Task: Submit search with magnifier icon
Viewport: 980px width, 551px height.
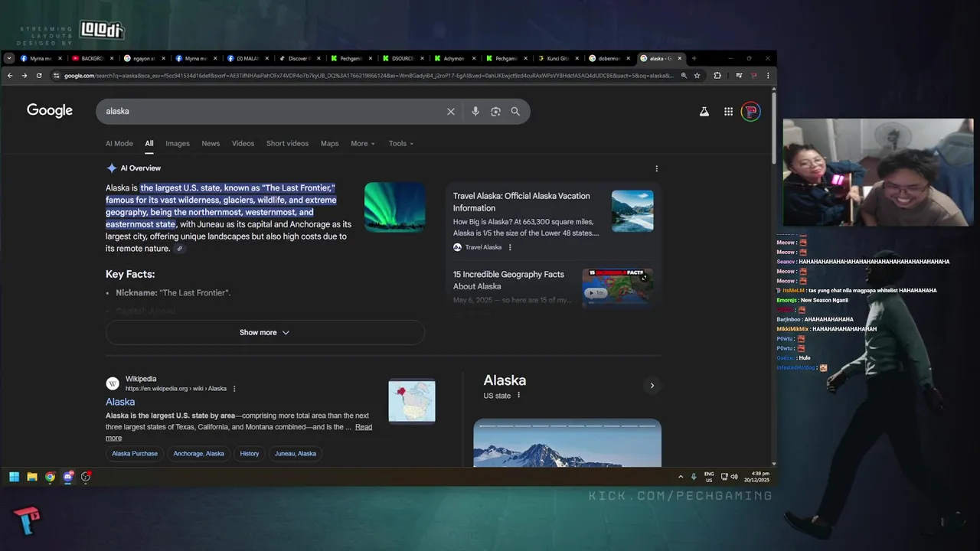Action: click(515, 112)
